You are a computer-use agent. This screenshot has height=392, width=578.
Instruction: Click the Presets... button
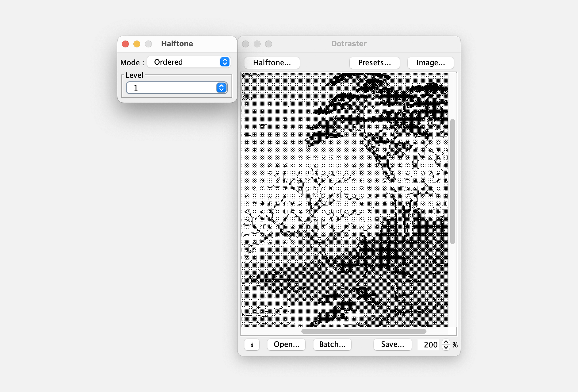coord(374,63)
